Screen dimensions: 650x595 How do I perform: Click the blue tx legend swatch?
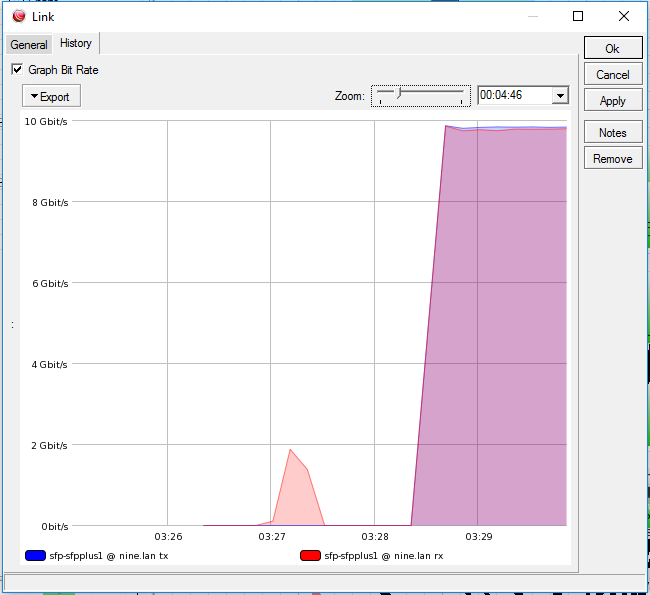point(35,556)
